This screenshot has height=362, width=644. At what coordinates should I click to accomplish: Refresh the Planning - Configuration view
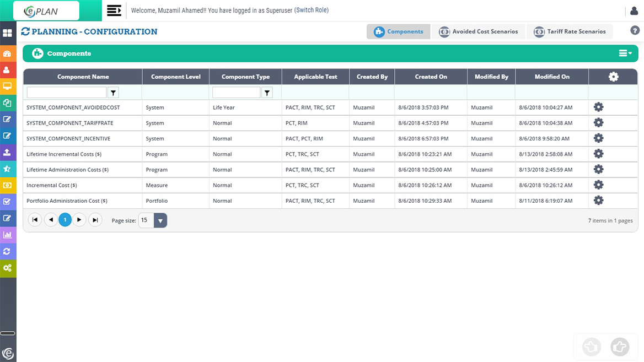25,31
